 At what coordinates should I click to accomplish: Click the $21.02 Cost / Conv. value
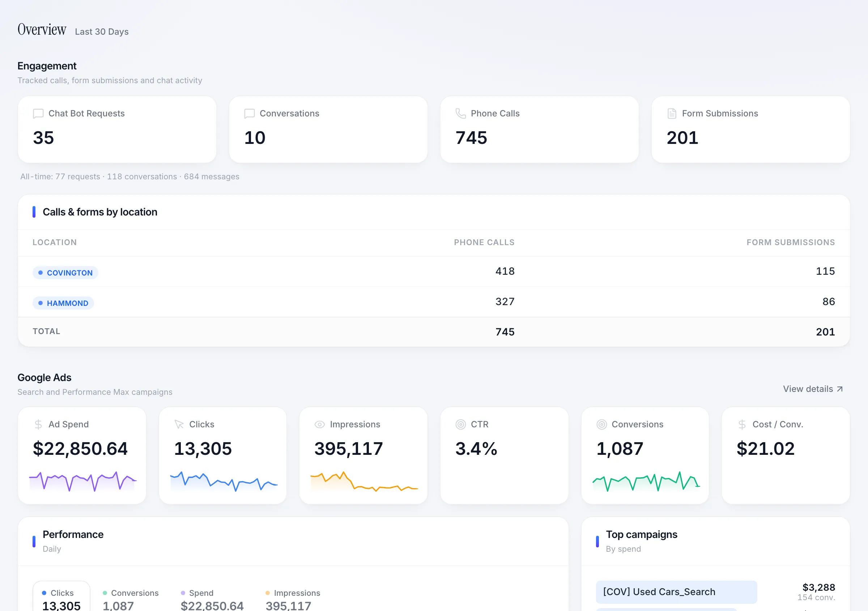tap(765, 449)
